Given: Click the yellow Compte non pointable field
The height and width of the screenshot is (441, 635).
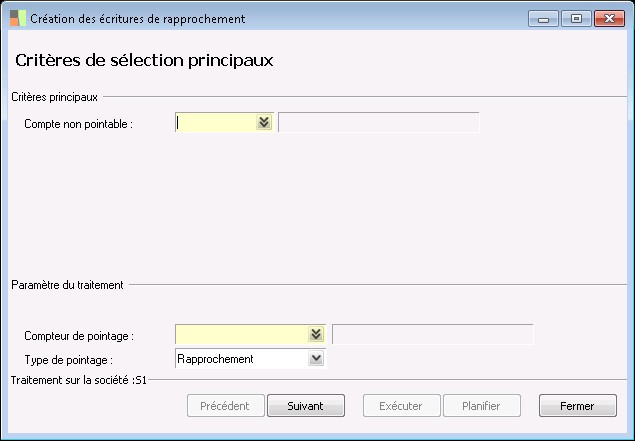Looking at the screenshot, I should pyautogui.click(x=215, y=123).
